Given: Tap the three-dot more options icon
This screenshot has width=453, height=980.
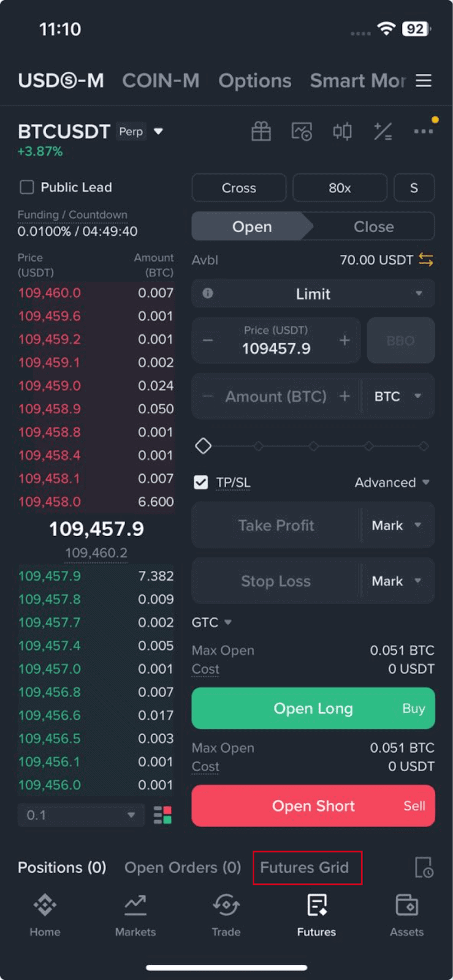Looking at the screenshot, I should (x=423, y=131).
